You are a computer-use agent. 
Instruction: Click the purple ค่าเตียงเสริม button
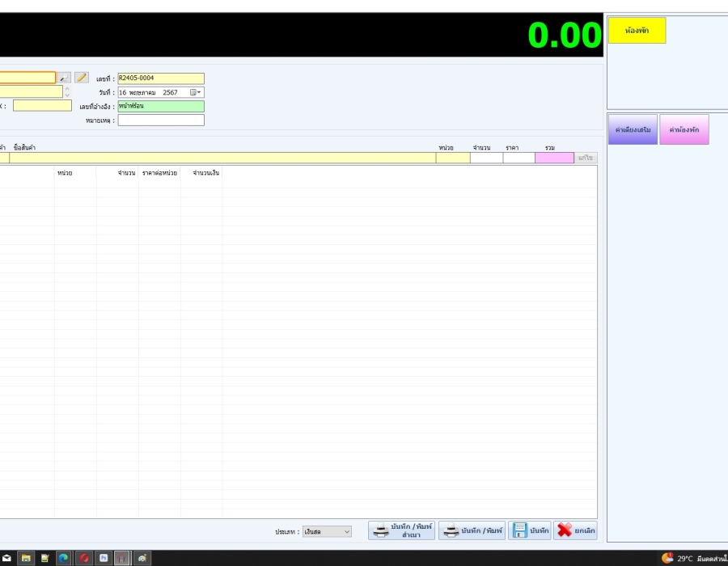[x=633, y=130]
